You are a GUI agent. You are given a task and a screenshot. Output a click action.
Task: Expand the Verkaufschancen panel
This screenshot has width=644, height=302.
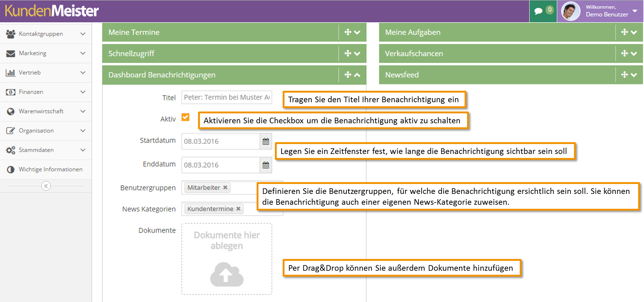point(634,54)
